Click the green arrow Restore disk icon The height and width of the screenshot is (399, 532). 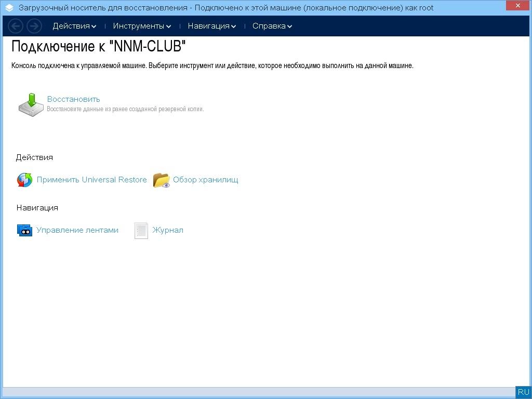31,104
